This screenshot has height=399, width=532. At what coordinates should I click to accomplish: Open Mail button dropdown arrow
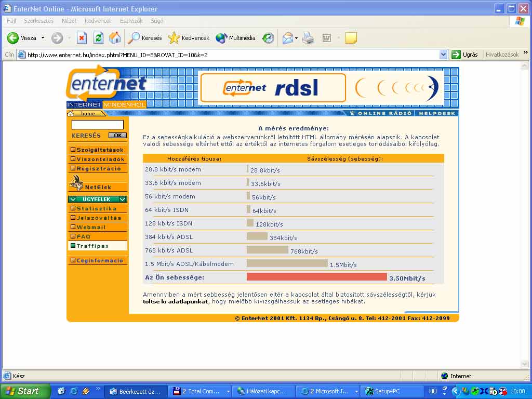click(x=296, y=38)
